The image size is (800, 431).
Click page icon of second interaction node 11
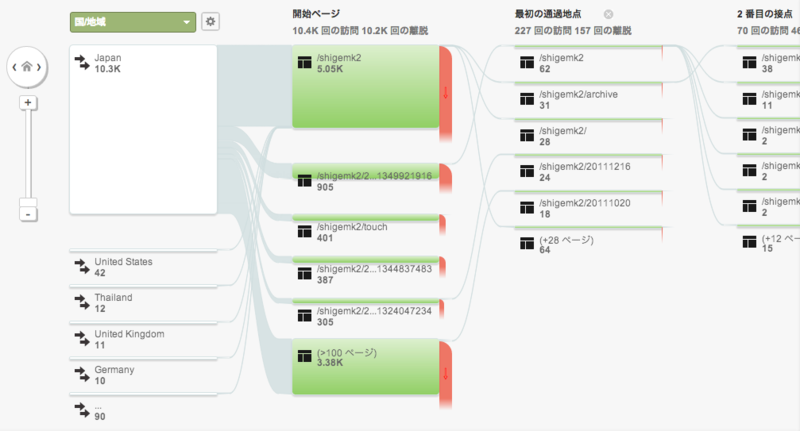click(x=749, y=99)
